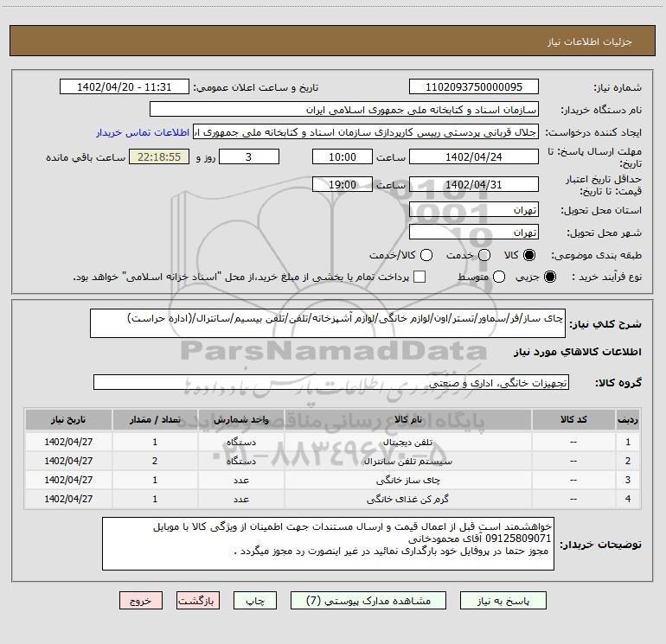Click the remaining days field showing 3
The image size is (666, 644).
pos(249,156)
